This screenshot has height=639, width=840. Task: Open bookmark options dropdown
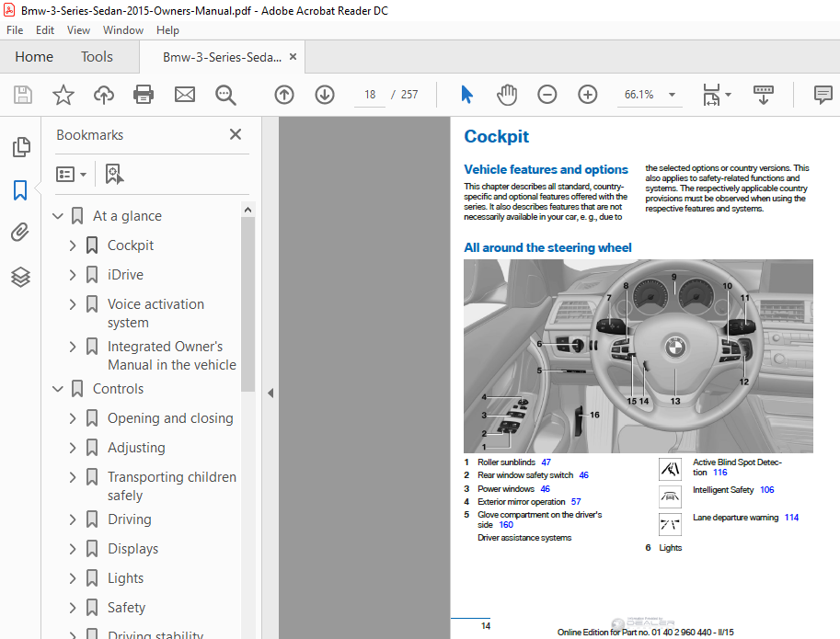point(71,174)
